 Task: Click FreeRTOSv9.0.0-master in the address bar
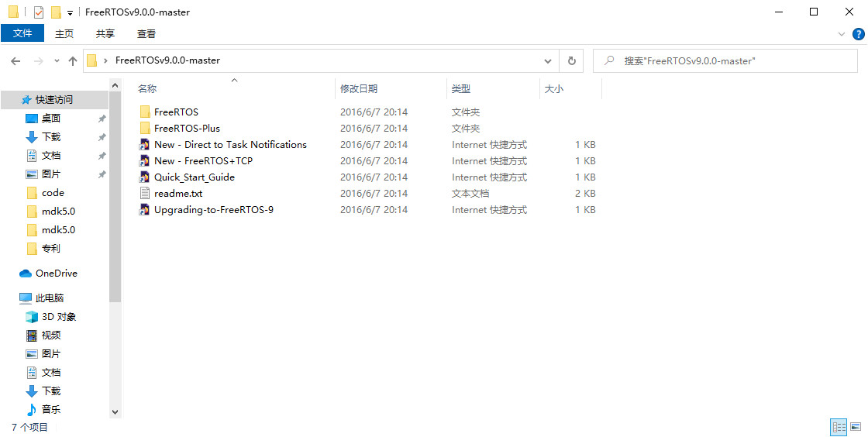click(x=167, y=61)
